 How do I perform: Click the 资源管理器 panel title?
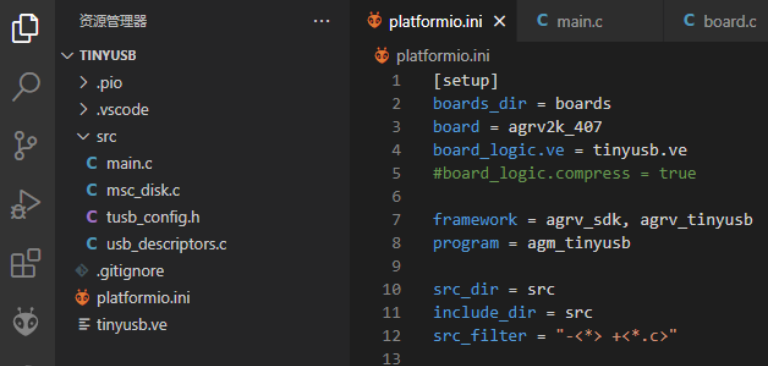coord(113,21)
